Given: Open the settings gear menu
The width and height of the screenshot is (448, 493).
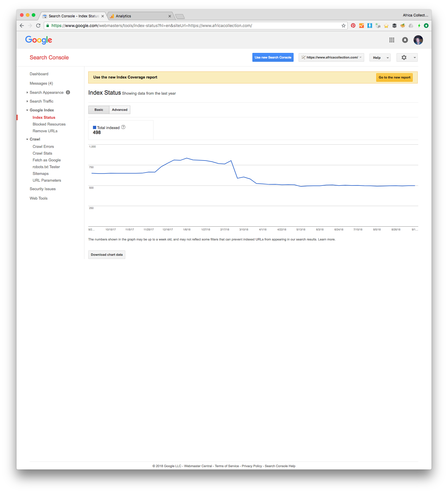Looking at the screenshot, I should (407, 58).
